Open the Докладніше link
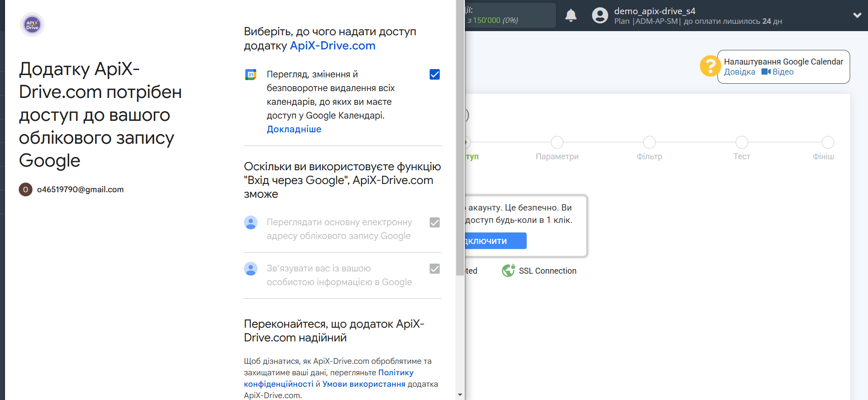The image size is (868, 400). 294,130
